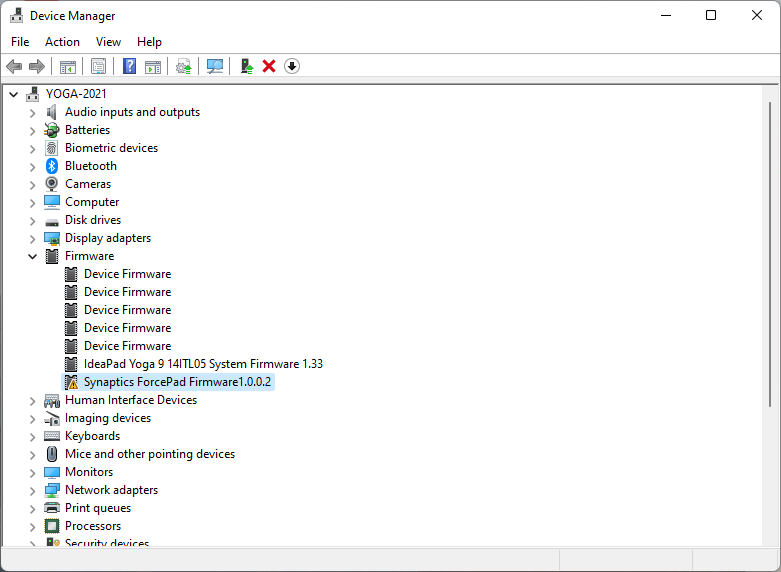The height and width of the screenshot is (572, 781).
Task: Toggle the action pane toolbar icon
Action: pos(153,66)
